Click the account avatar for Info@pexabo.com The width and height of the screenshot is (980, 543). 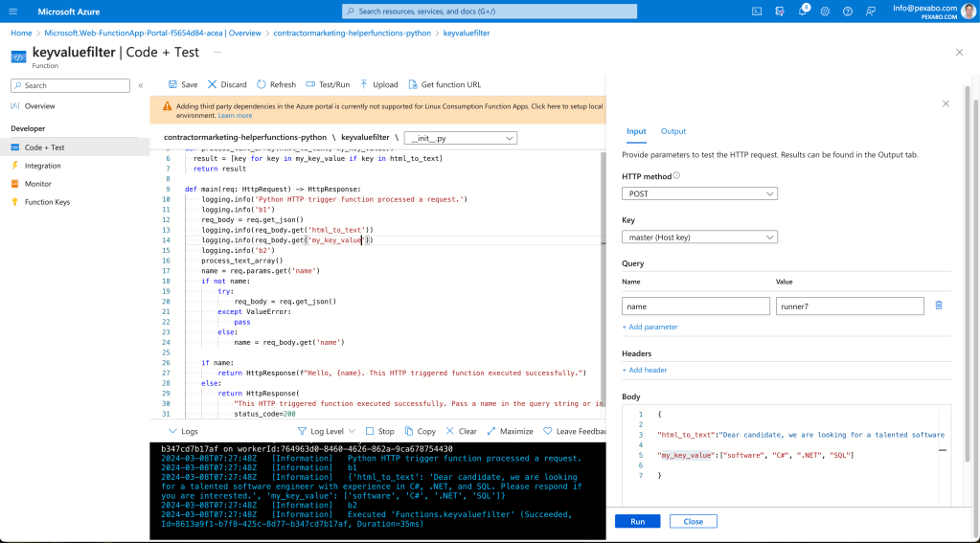(969, 11)
